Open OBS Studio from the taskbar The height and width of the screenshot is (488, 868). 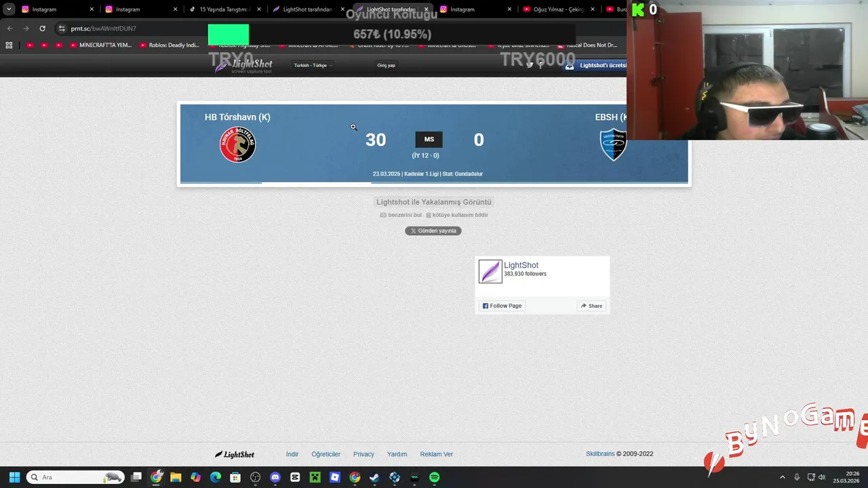coord(255,477)
